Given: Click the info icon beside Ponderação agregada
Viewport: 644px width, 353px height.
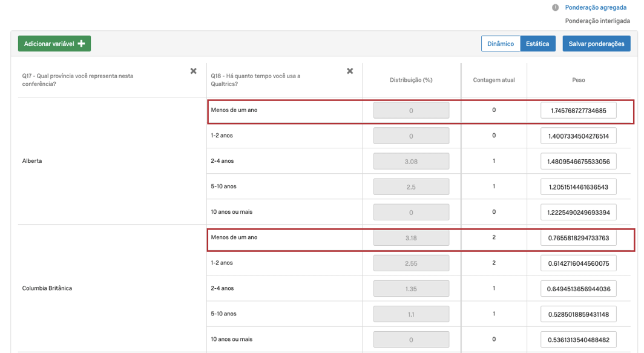Looking at the screenshot, I should [x=555, y=8].
